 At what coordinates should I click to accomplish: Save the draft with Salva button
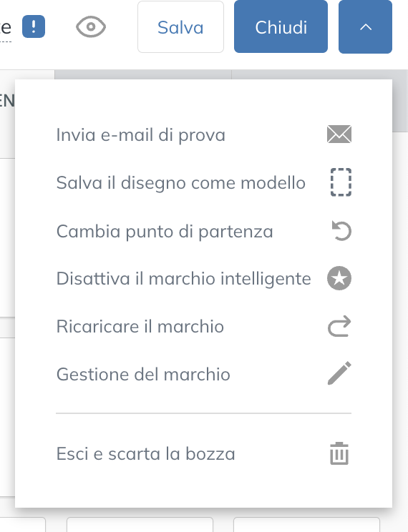[x=180, y=26]
